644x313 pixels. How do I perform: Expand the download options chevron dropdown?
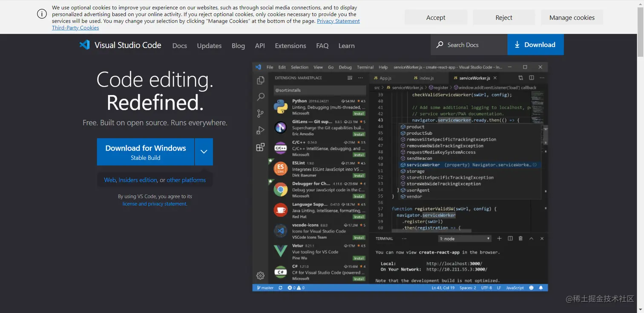(204, 152)
